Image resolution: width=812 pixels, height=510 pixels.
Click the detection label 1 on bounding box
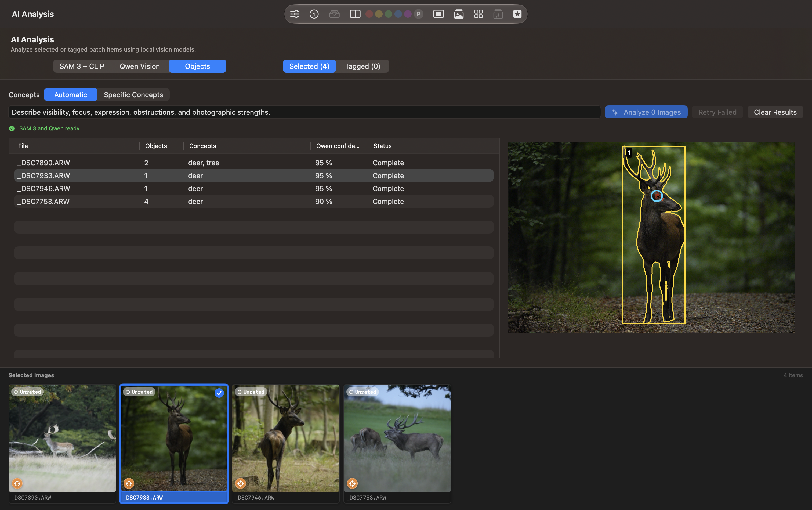[629, 152]
